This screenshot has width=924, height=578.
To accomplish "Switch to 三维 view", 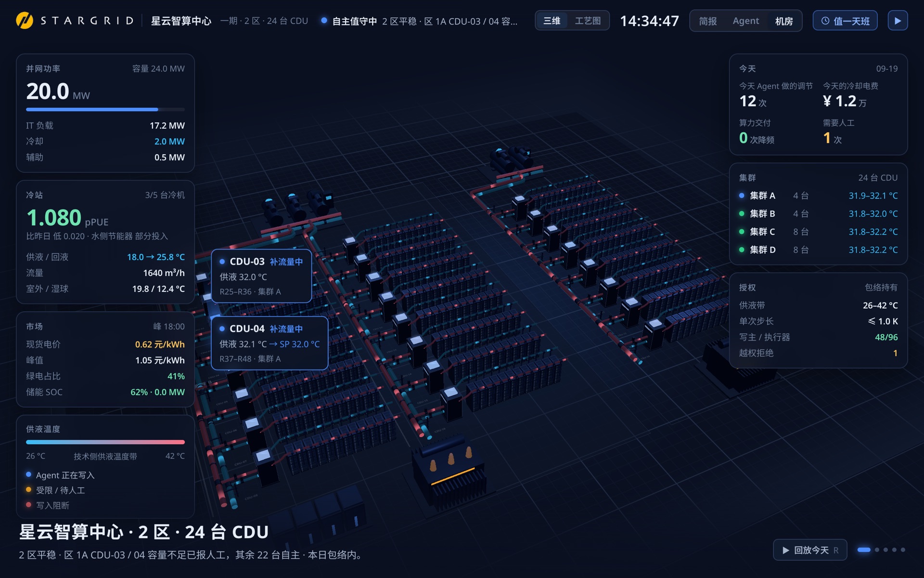I will pos(552,21).
